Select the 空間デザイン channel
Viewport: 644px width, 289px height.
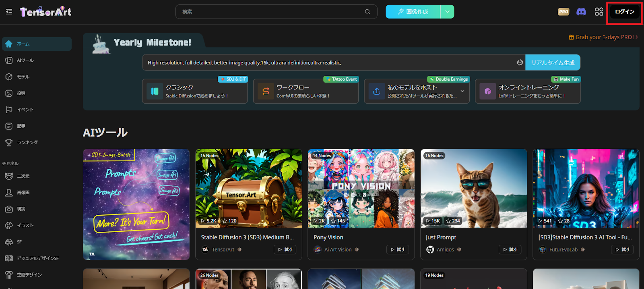click(x=37, y=275)
